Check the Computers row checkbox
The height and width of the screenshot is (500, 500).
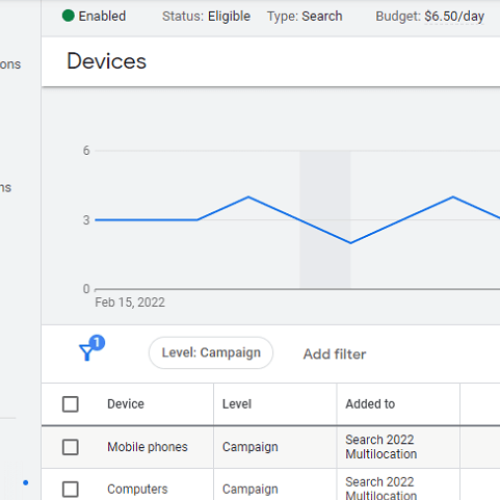[70, 489]
